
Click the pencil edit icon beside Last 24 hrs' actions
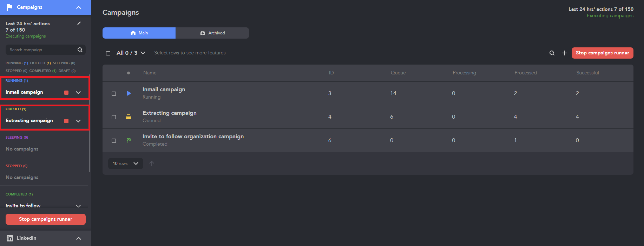coord(79,24)
